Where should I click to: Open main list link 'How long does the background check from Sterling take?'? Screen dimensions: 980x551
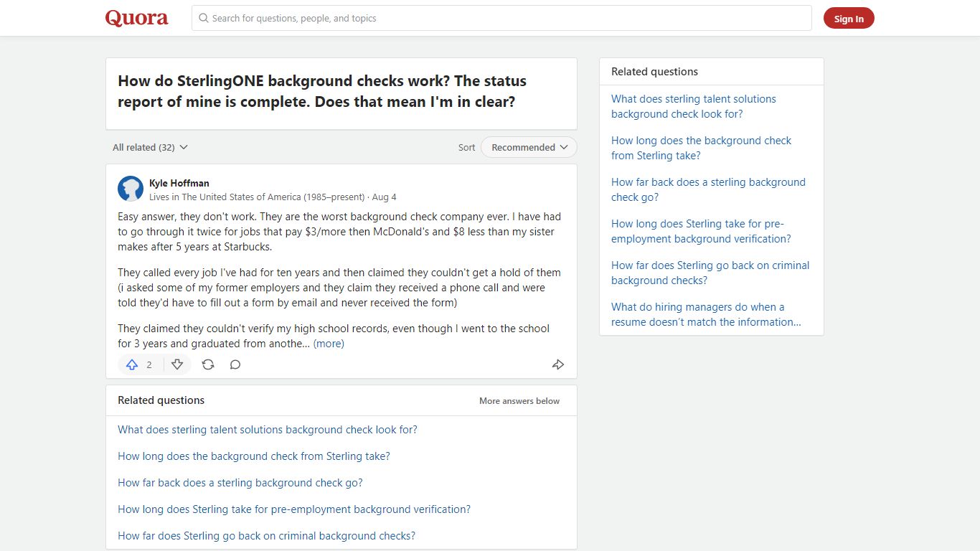point(254,456)
